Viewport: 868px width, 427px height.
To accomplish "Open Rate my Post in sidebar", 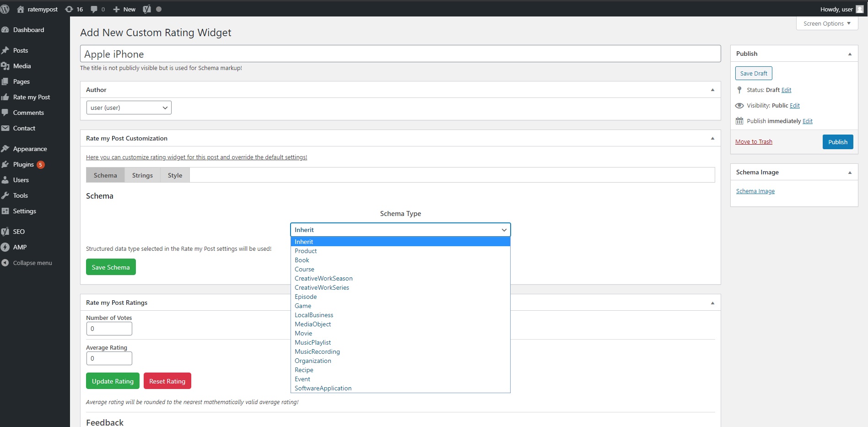I will 32,97.
